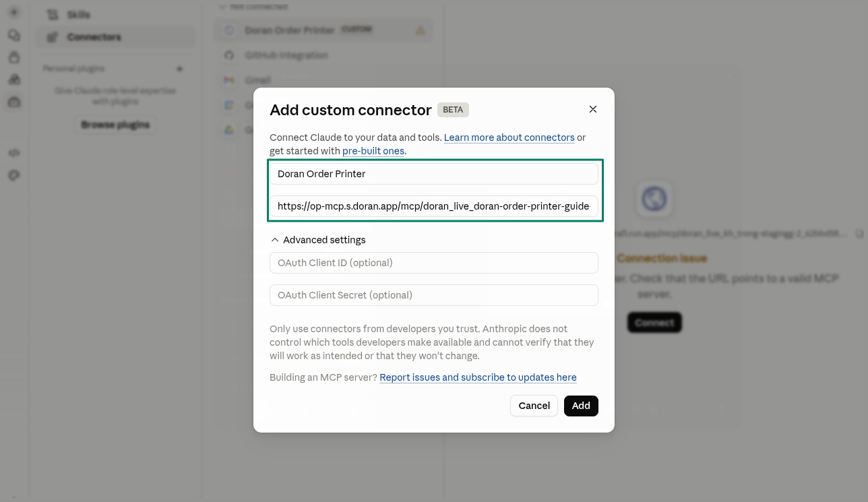The height and width of the screenshot is (502, 868).
Task: Cancel adding the custom connector
Action: coord(534,406)
